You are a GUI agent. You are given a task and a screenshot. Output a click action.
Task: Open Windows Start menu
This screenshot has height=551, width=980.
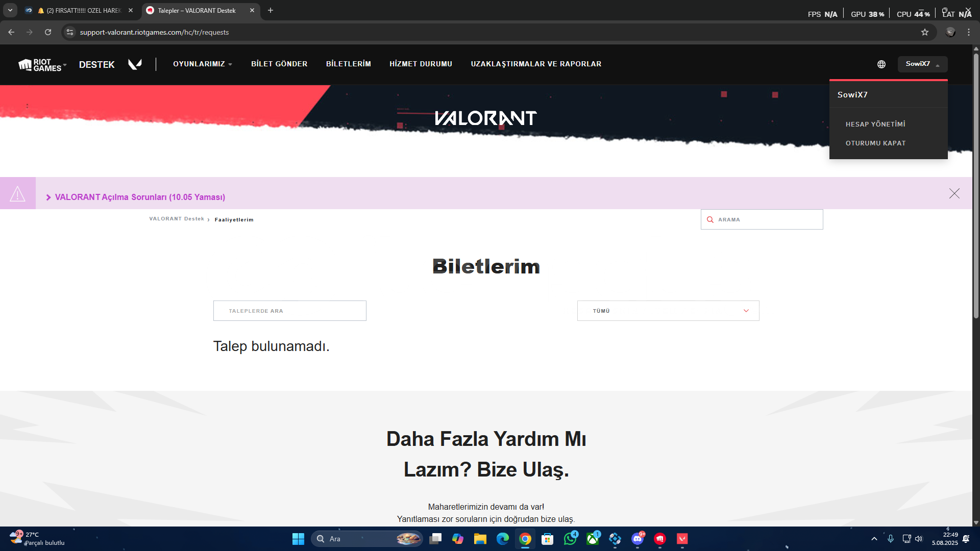pos(298,539)
